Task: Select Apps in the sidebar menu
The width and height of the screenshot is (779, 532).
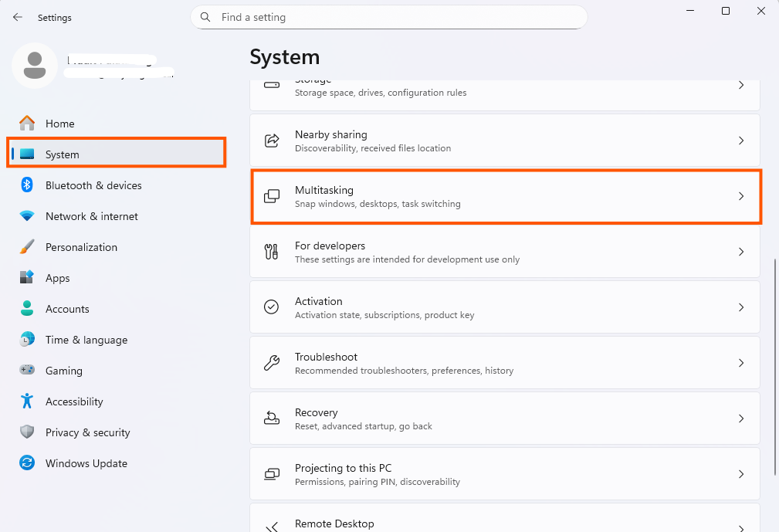Action: [58, 278]
